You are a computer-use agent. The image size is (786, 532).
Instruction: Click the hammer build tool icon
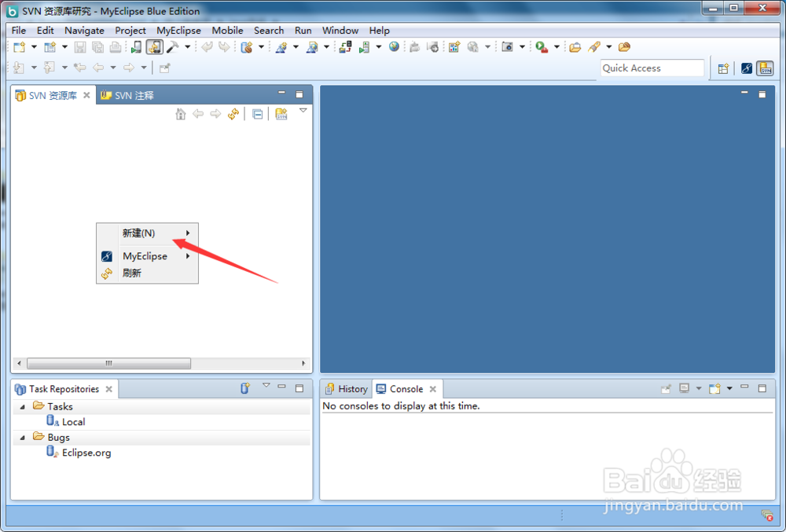[172, 47]
